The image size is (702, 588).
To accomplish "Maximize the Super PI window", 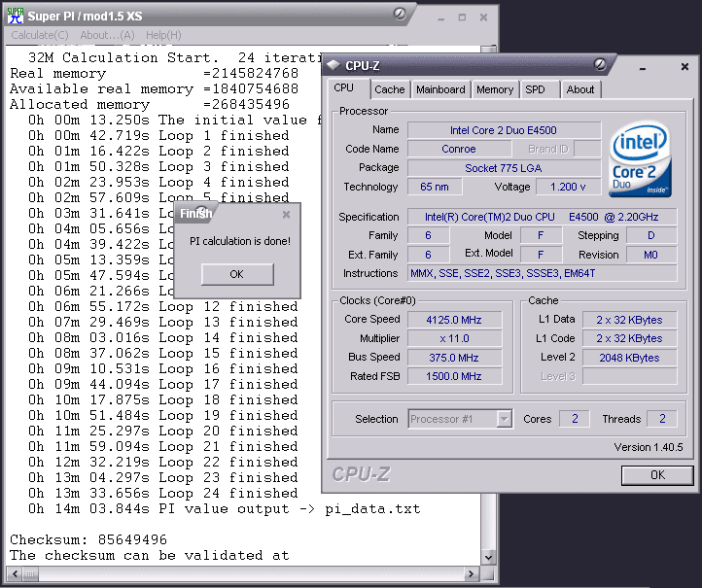I will click(462, 17).
